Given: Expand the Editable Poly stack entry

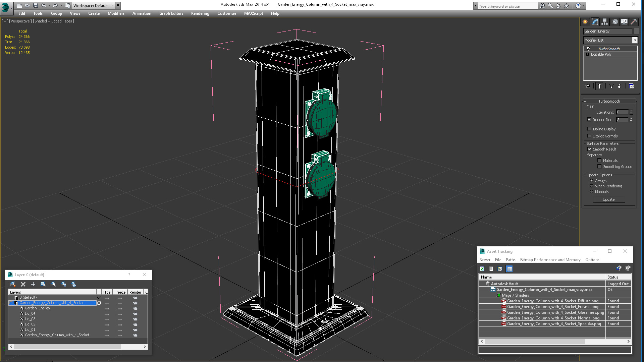Looking at the screenshot, I should pos(587,54).
